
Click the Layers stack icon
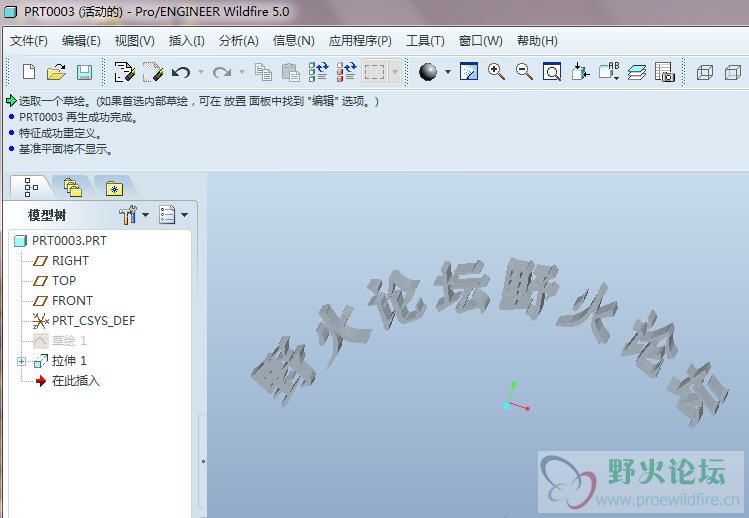pos(636,72)
